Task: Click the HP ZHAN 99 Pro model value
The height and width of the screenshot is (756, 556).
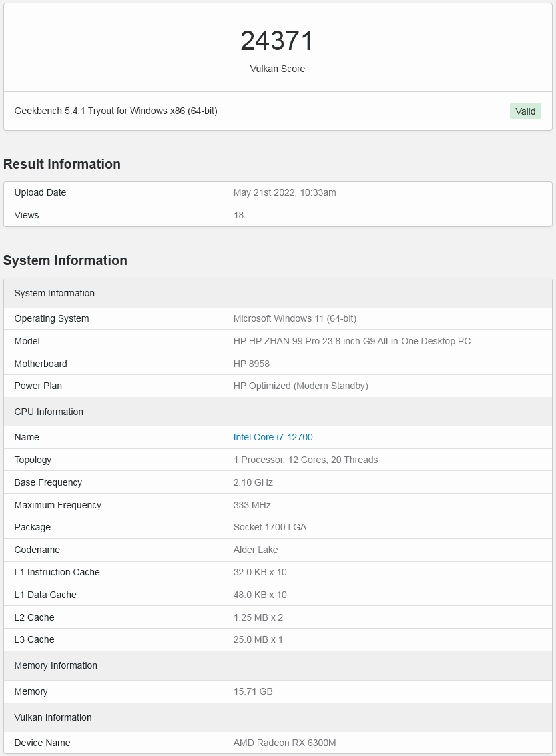Action: (352, 342)
